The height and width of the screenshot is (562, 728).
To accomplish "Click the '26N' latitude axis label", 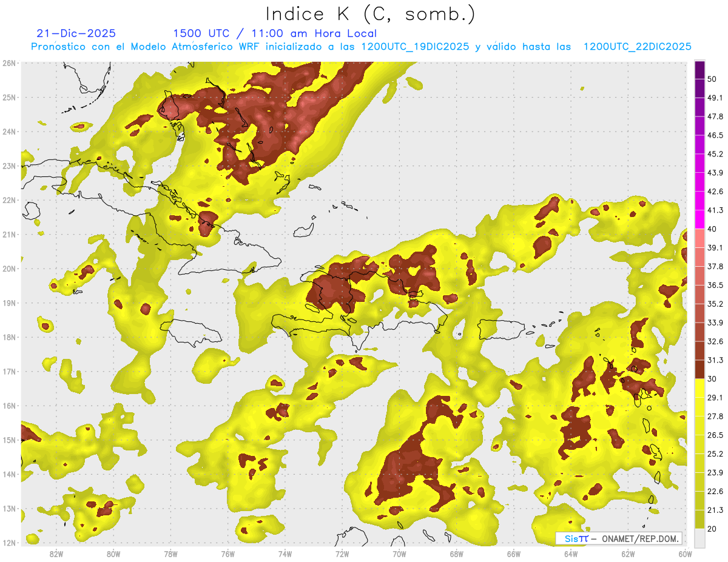I will pyautogui.click(x=9, y=63).
